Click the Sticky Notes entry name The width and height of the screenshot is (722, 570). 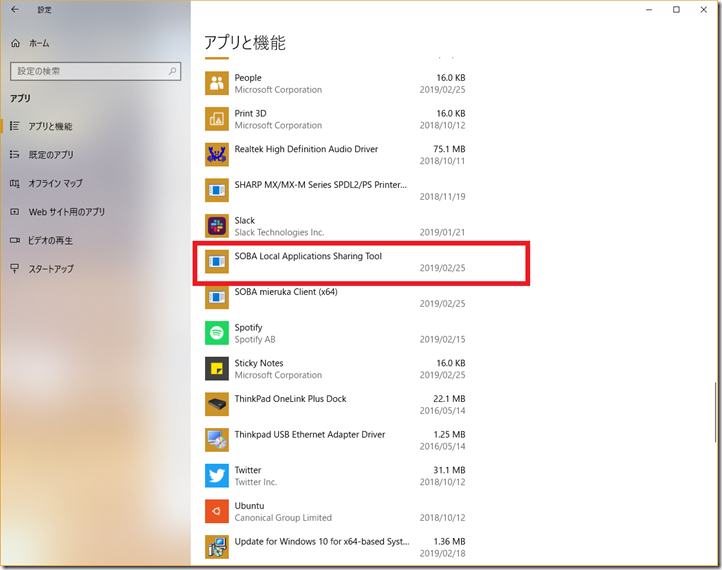tap(259, 363)
